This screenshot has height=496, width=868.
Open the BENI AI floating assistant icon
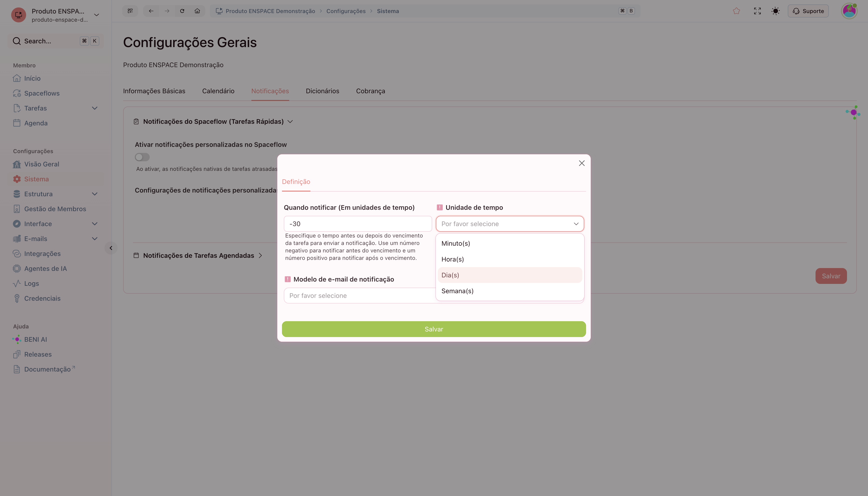pyautogui.click(x=853, y=112)
